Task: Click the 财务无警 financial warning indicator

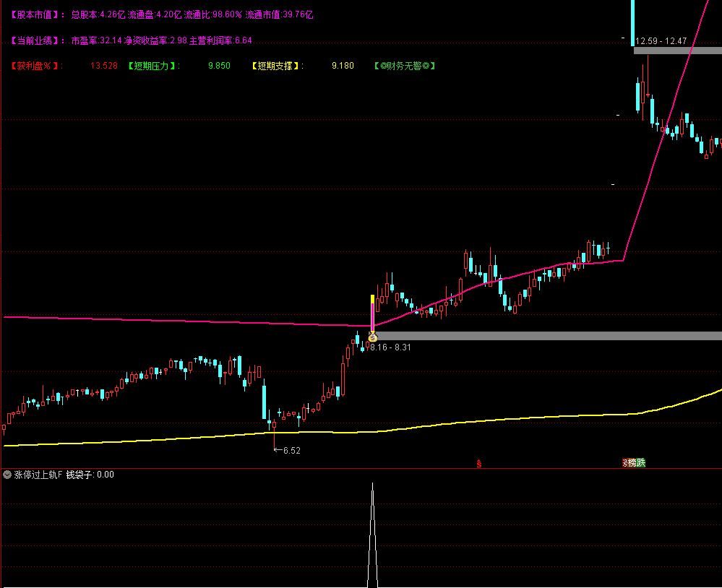Action: (x=405, y=66)
